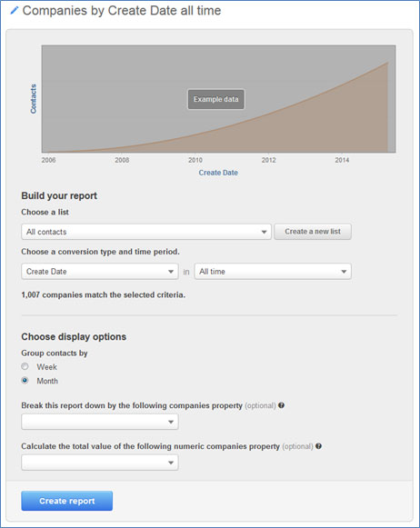The height and width of the screenshot is (528, 420).
Task: Open the All time period dropdown
Action: point(273,272)
